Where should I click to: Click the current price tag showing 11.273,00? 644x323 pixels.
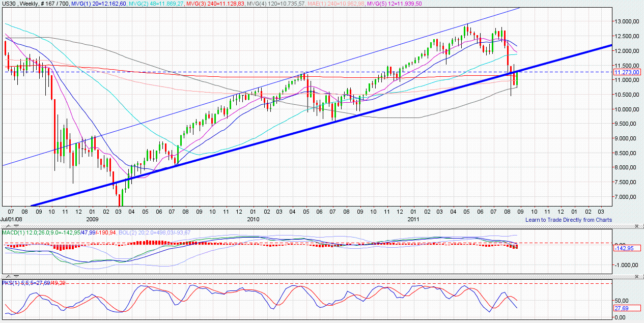[626, 72]
